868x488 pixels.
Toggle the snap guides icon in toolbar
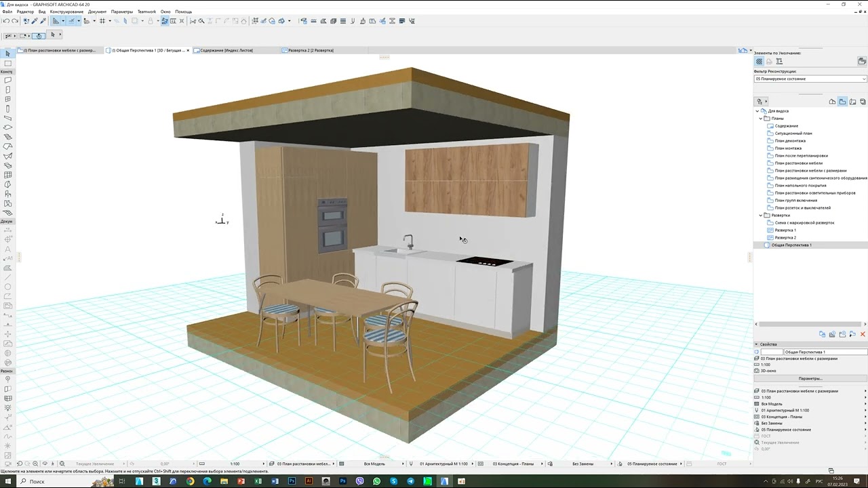pos(71,21)
